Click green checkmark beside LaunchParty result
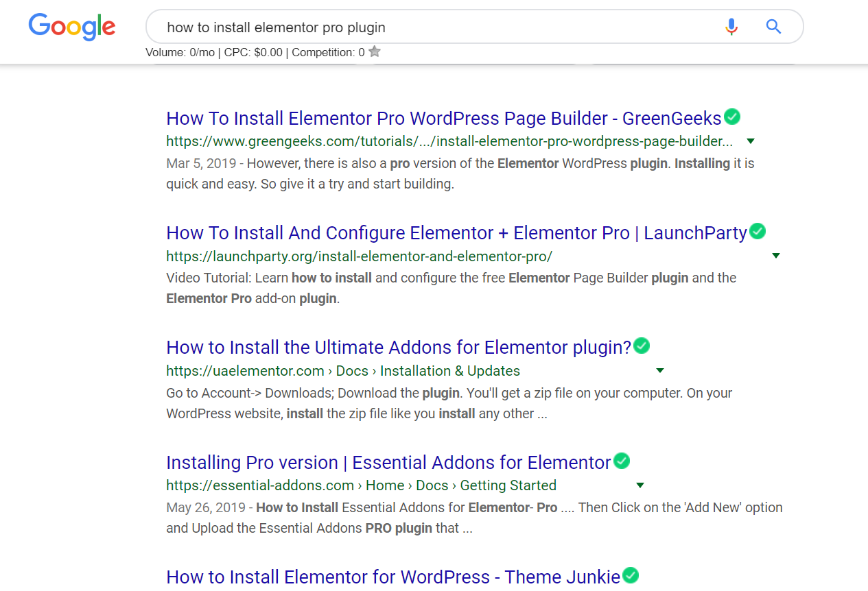Image resolution: width=868 pixels, height=591 pixels. coord(758,231)
